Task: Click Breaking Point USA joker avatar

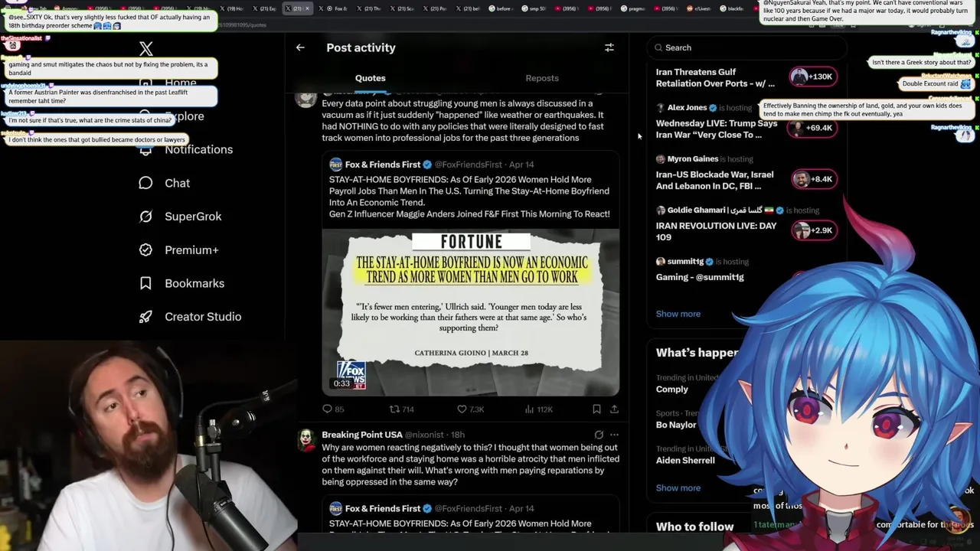Action: [x=307, y=439]
